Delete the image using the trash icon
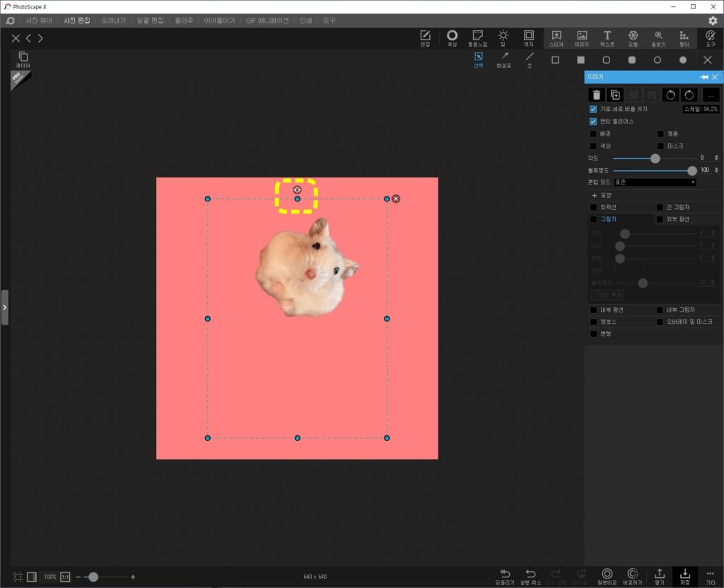Screen dimensions: 724x588 pos(597,95)
